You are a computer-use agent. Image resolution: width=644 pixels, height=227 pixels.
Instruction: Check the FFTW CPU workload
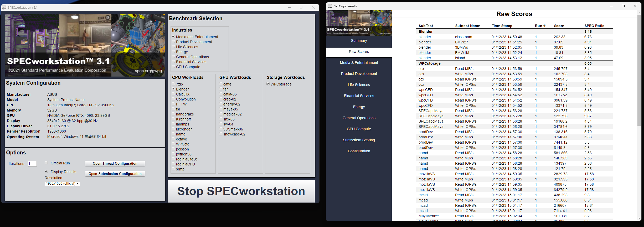173,104
